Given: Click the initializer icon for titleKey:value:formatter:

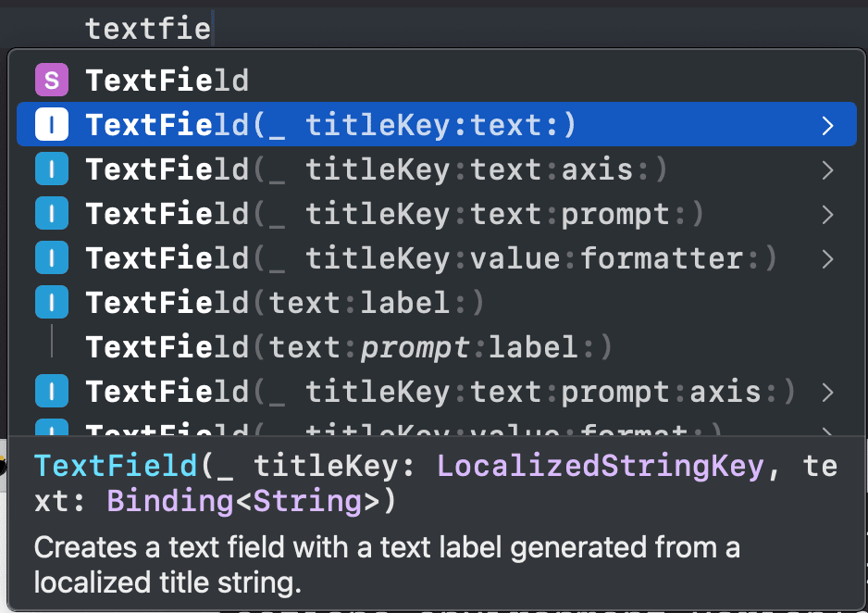Looking at the screenshot, I should [52, 258].
